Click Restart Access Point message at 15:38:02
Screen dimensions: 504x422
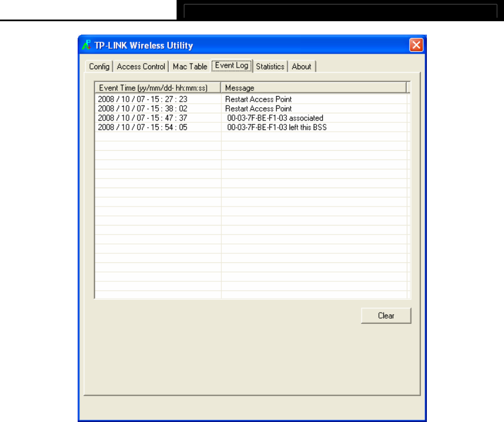[x=259, y=108]
